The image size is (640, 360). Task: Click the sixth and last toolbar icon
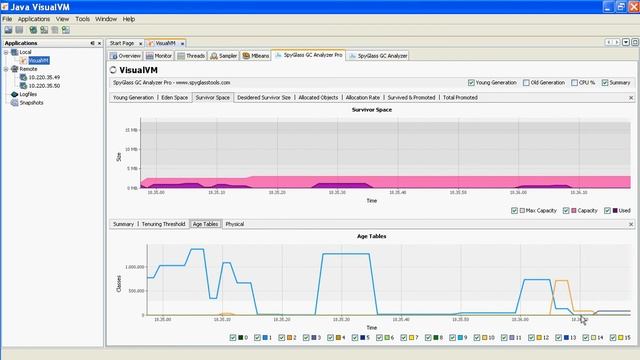tap(65, 30)
